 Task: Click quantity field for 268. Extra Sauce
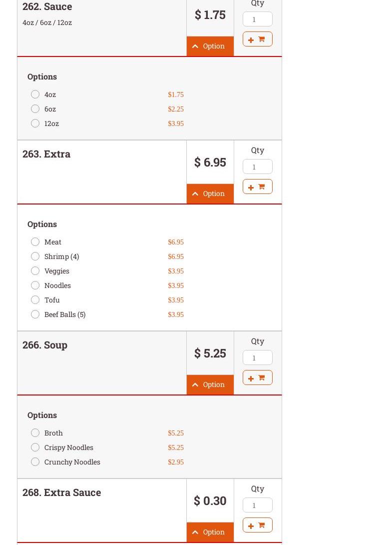tap(257, 505)
